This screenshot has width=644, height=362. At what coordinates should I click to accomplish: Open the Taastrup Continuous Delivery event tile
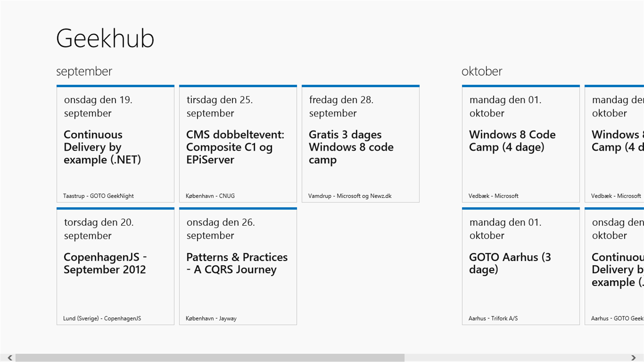tap(115, 144)
